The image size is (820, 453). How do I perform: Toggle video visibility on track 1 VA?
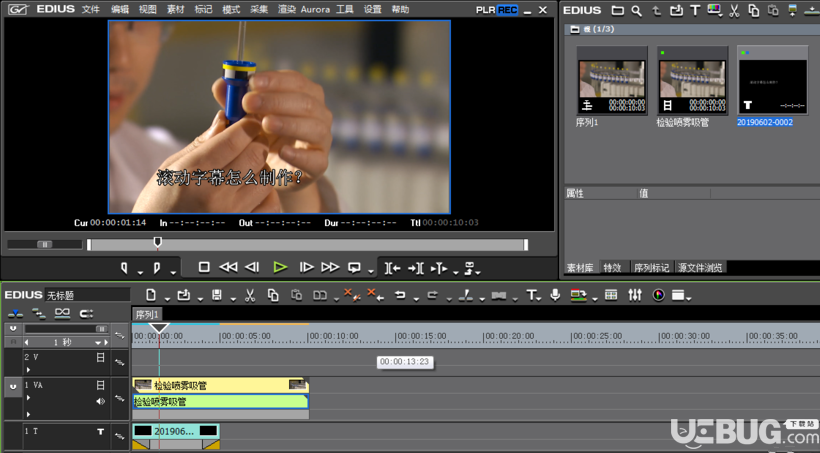point(100,386)
